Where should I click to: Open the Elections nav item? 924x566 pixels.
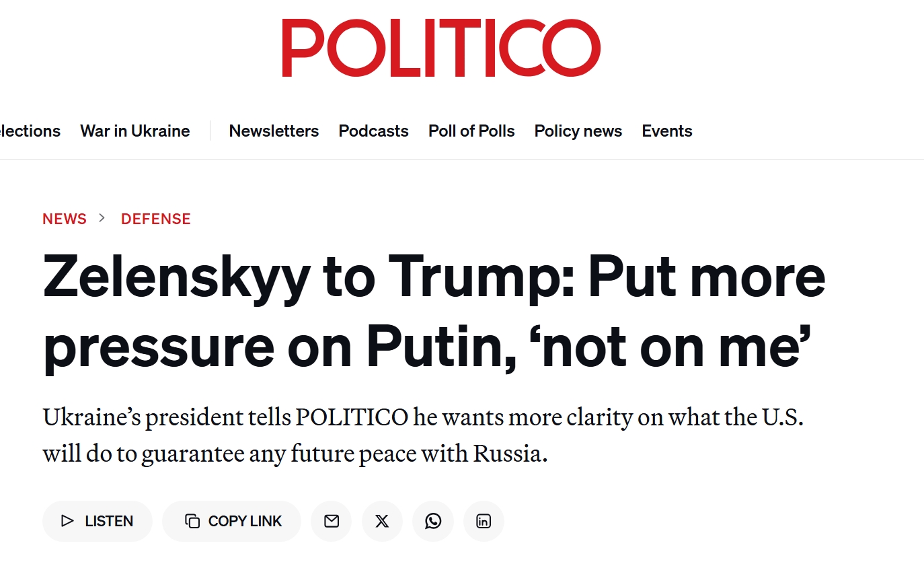tap(30, 131)
